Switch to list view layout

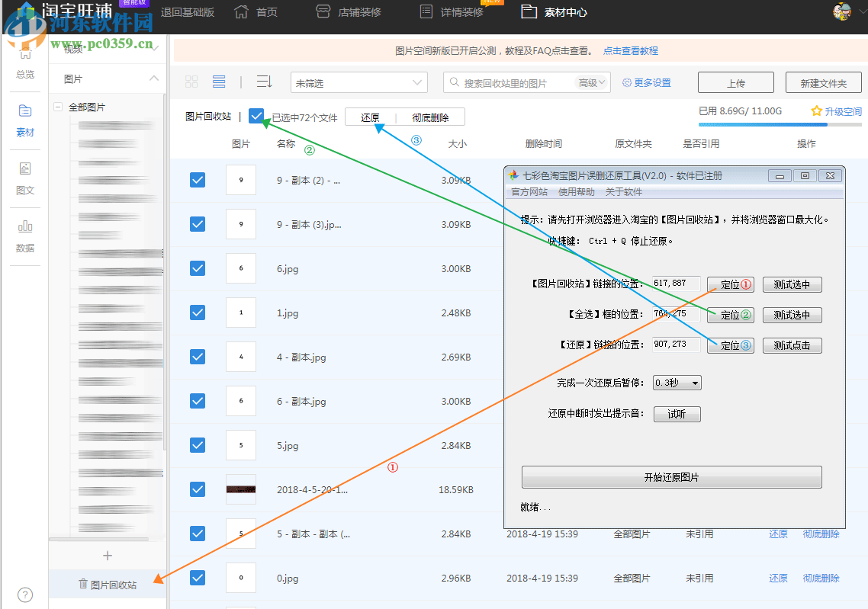[218, 80]
